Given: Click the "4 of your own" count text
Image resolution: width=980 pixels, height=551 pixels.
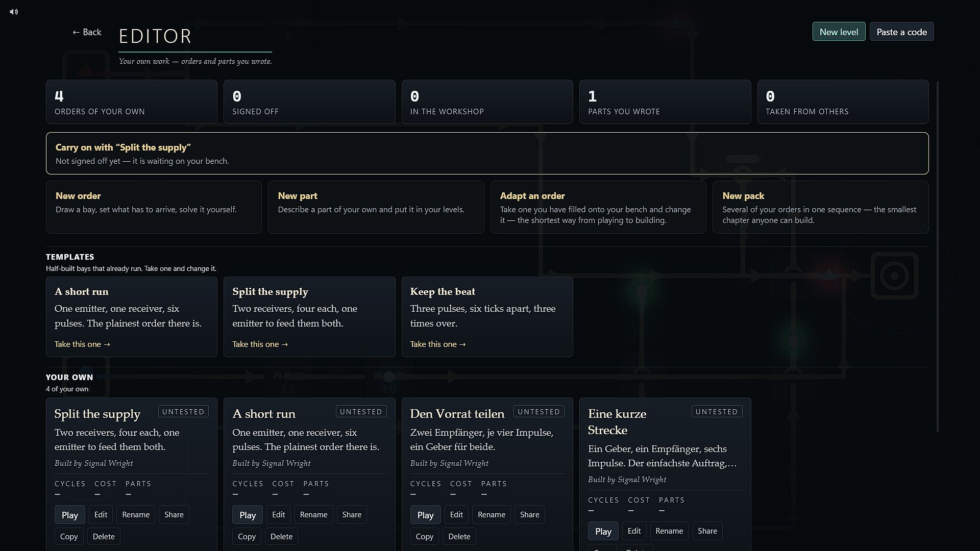Looking at the screenshot, I should pos(67,389).
